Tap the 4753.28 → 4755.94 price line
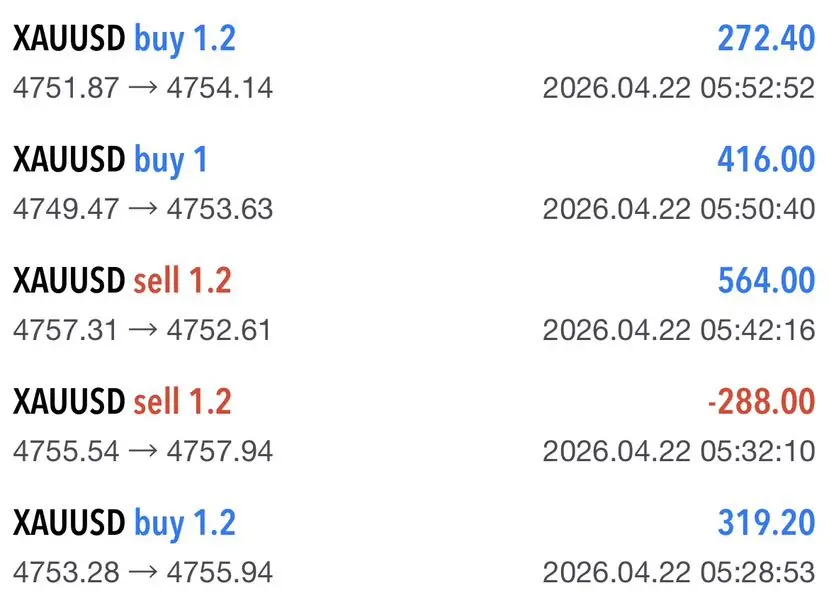 [143, 573]
